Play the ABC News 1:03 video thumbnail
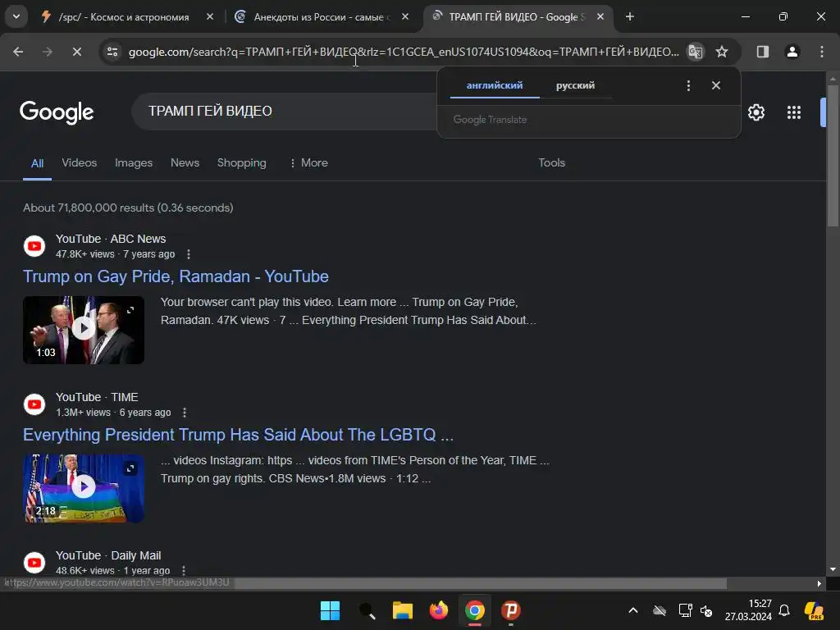Viewport: 840px width, 630px height. 84,330
